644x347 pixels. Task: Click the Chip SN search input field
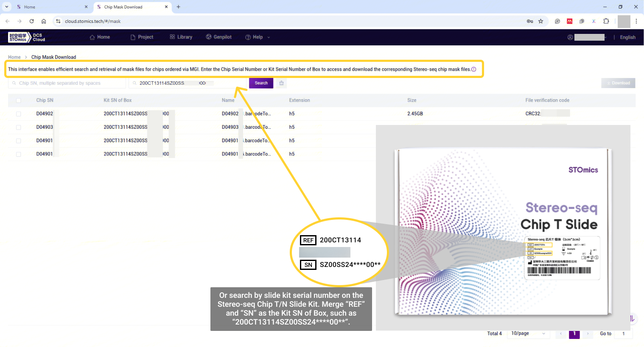(68, 83)
